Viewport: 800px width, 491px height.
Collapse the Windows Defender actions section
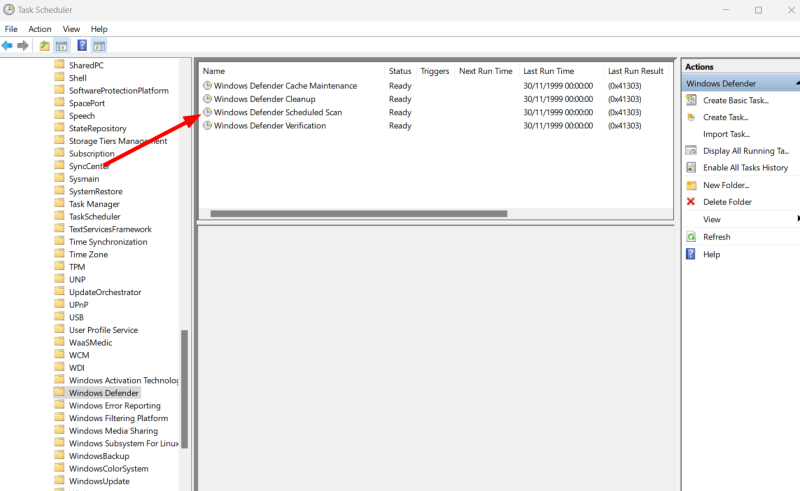tap(797, 83)
